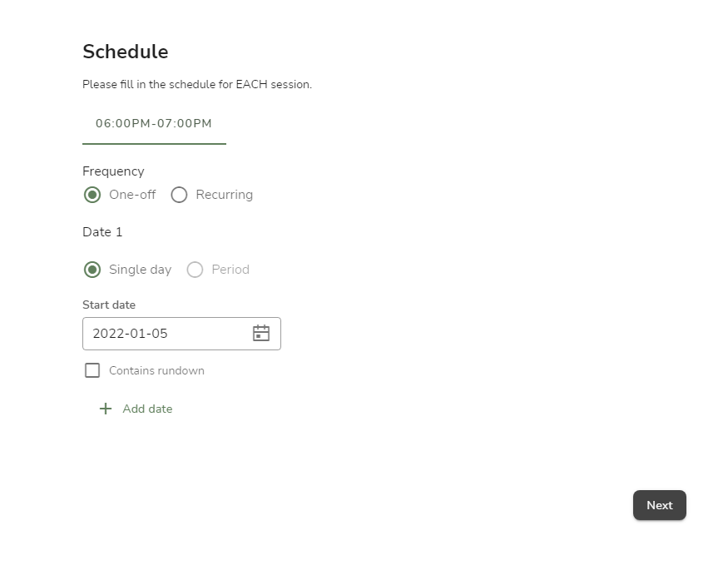
Task: Click the Add date text link
Action: pyautogui.click(x=147, y=409)
